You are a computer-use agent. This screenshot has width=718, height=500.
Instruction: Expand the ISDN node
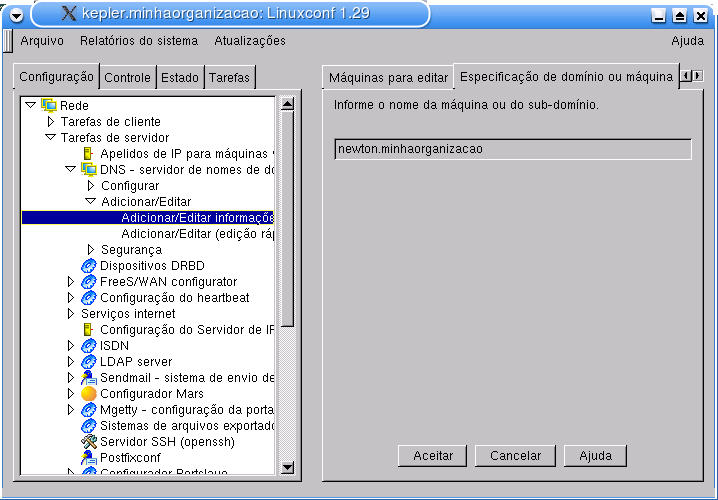71,346
